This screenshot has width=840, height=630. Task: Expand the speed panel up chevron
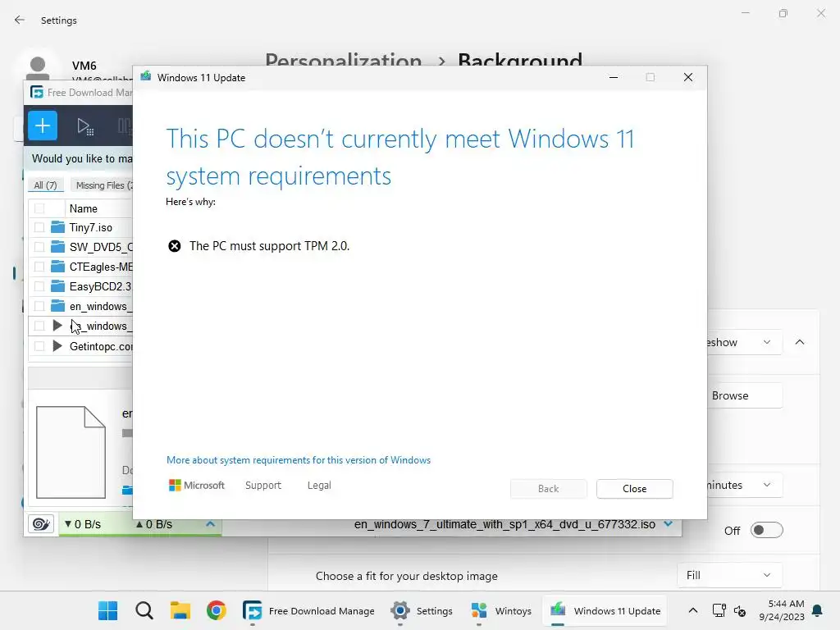point(211,524)
